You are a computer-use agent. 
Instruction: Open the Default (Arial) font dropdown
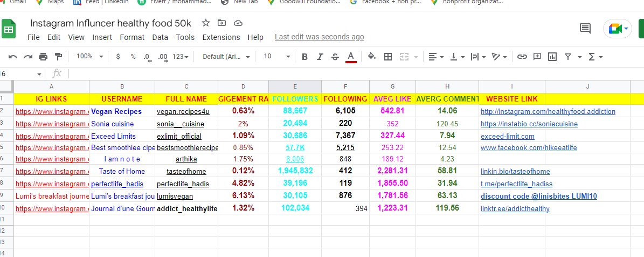tap(226, 57)
